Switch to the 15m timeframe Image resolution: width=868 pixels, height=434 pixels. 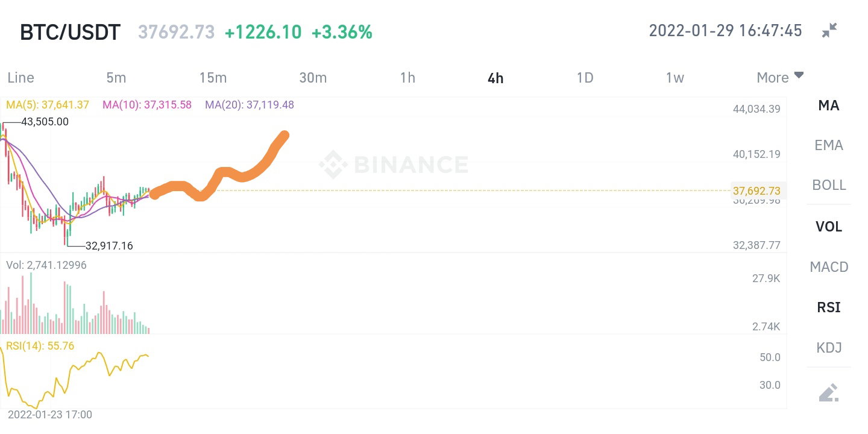(213, 78)
